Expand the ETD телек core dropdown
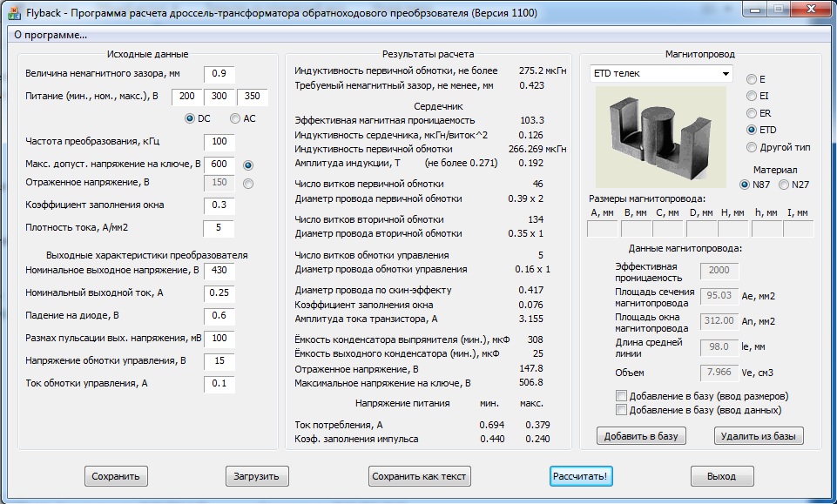837x504 pixels. [x=725, y=74]
